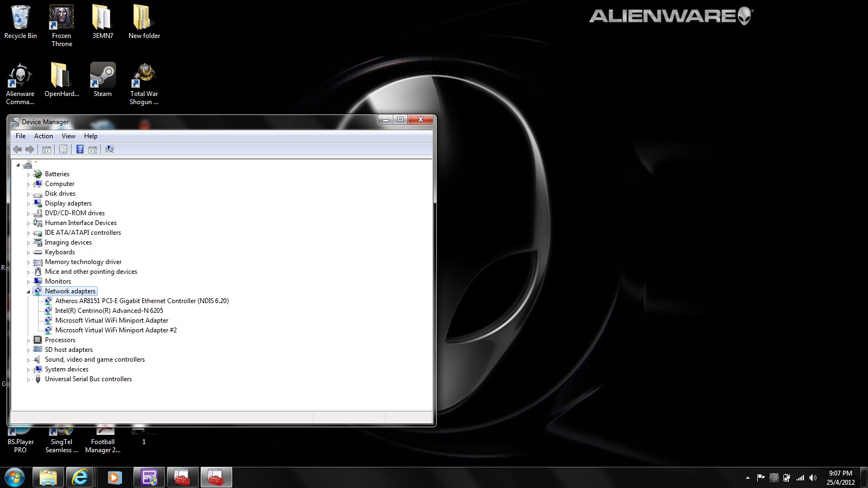Select the SingTel Seamless desktop shortcut
The width and height of the screenshot is (868, 488).
click(62, 440)
